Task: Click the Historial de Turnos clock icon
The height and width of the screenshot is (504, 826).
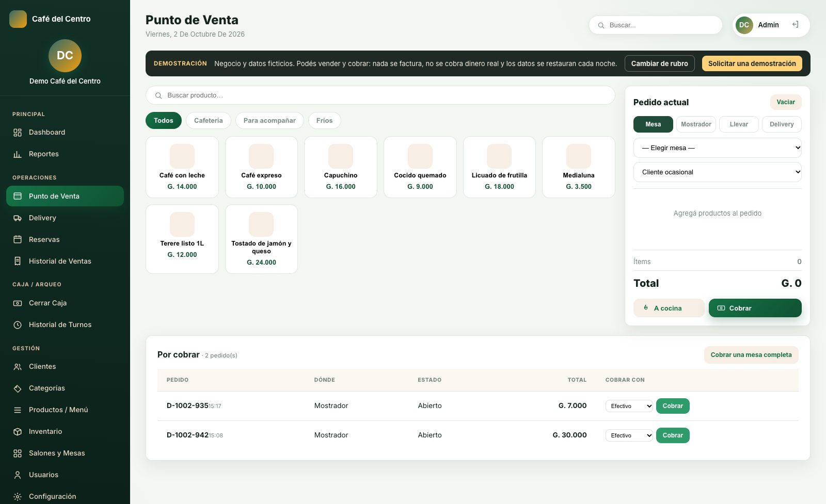Action: pos(18,325)
